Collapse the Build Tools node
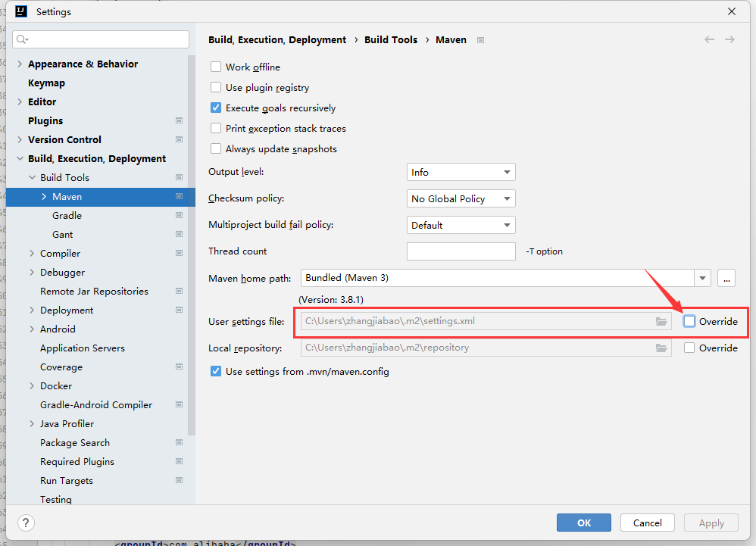 pyautogui.click(x=32, y=177)
